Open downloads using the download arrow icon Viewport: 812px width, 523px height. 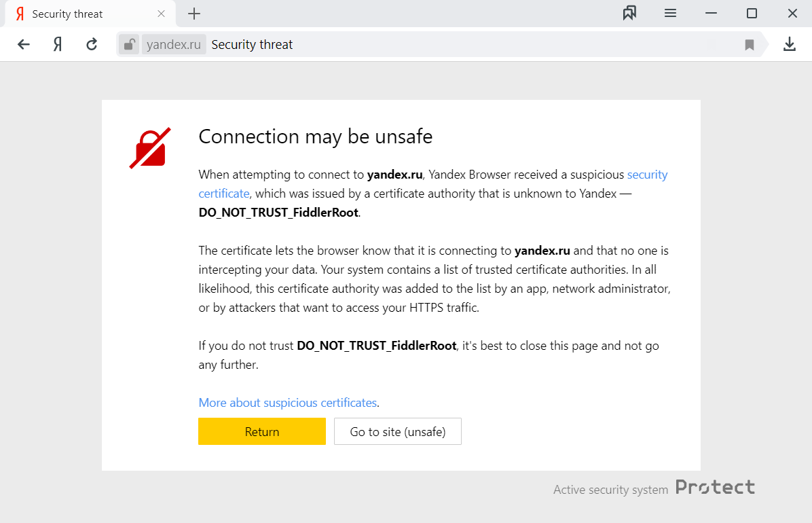click(x=789, y=45)
